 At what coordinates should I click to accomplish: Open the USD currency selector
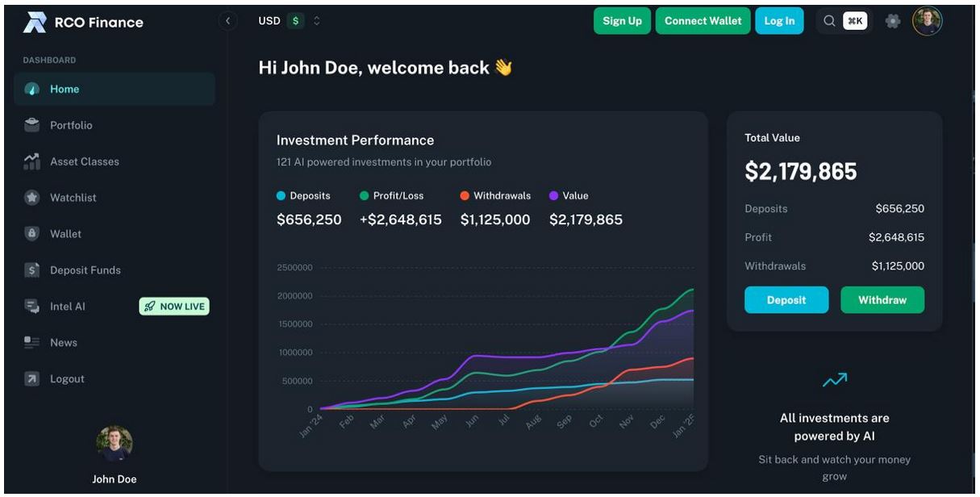pos(290,21)
